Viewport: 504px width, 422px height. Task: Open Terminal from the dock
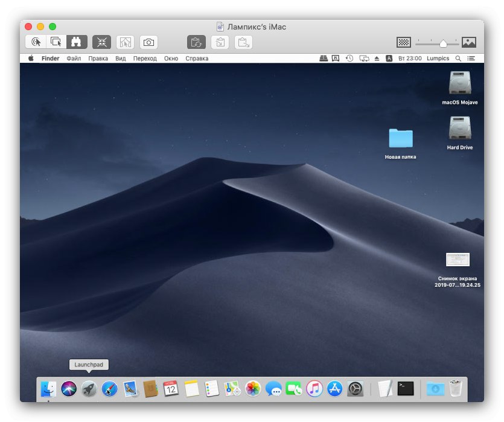[x=406, y=388]
